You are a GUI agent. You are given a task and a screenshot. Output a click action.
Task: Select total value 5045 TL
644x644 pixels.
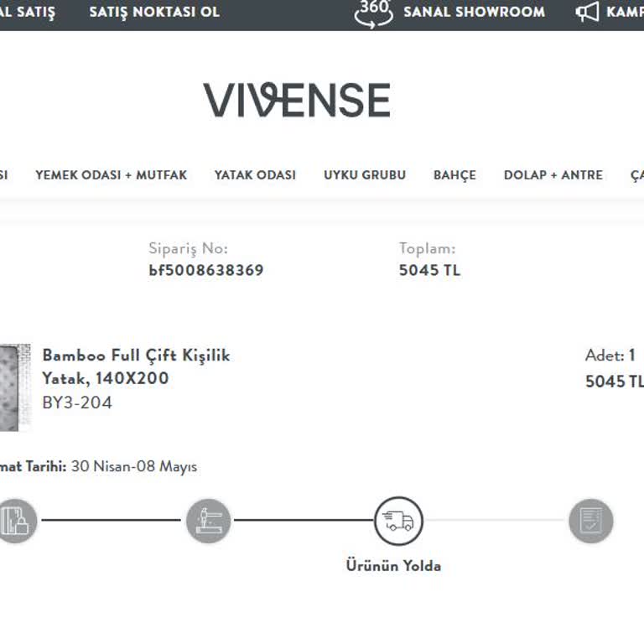tap(429, 270)
